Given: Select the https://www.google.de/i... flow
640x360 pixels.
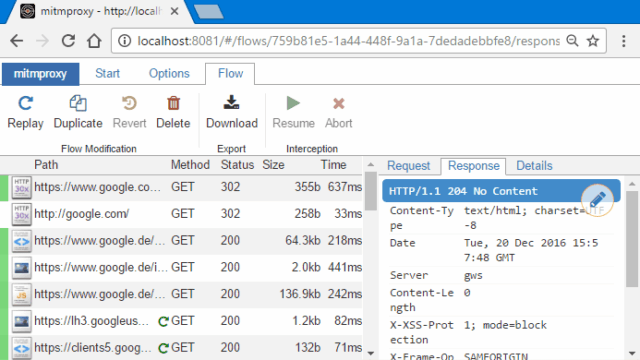Looking at the screenshot, I should [182, 268].
